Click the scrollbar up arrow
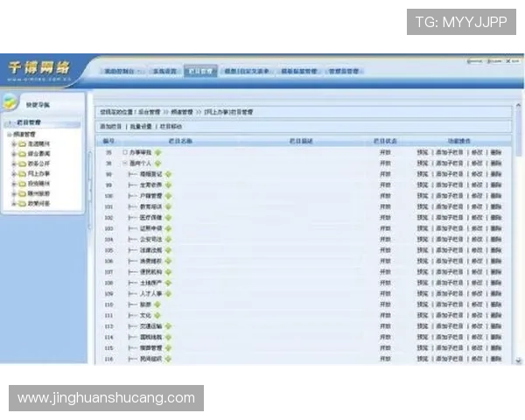The image size is (525, 420). (518, 105)
